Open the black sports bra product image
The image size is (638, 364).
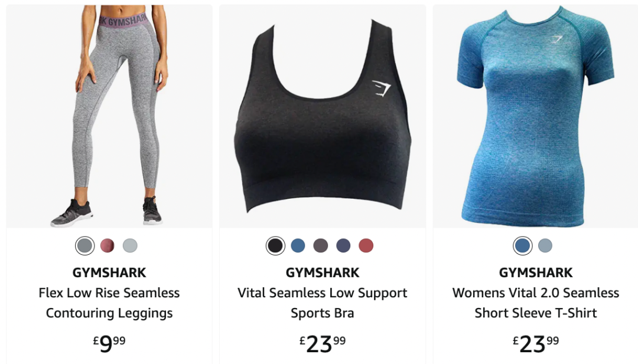[x=323, y=116]
